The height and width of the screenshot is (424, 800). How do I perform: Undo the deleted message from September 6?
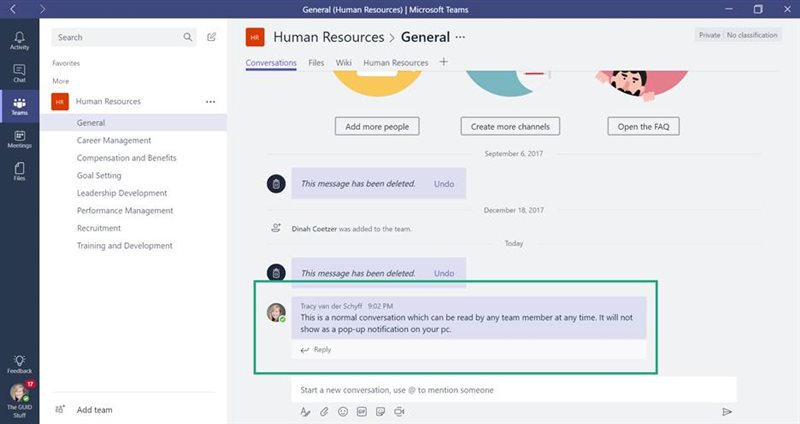click(444, 184)
